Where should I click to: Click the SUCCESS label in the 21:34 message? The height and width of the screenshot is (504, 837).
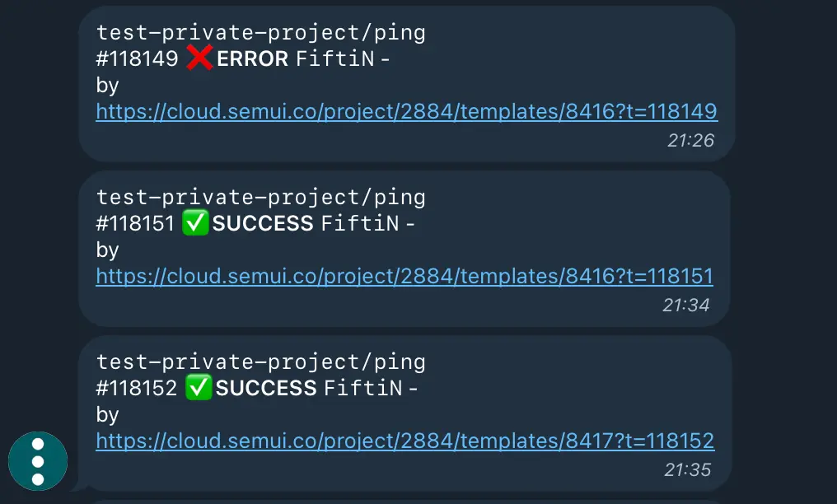[263, 223]
